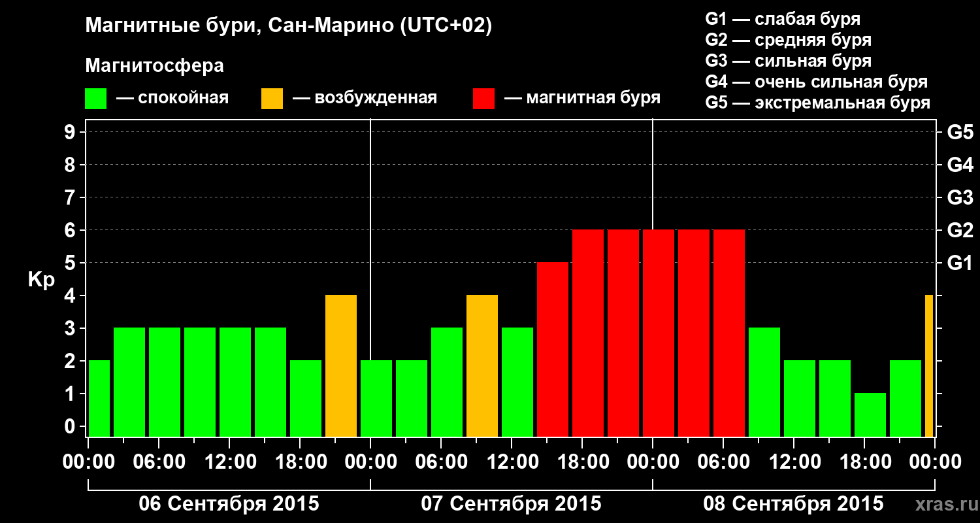Select the orange Kp 4 bar on 07 Сентября
This screenshot has height=523, width=980.
tap(482, 366)
